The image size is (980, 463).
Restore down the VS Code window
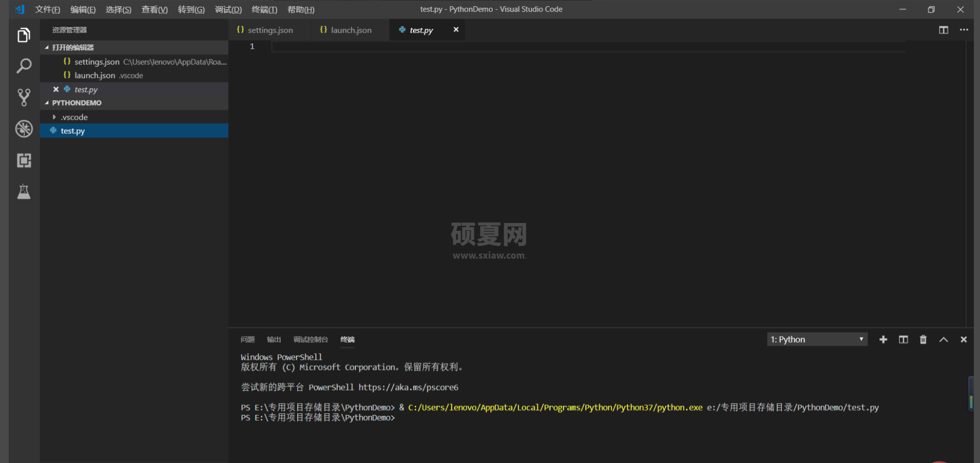931,9
